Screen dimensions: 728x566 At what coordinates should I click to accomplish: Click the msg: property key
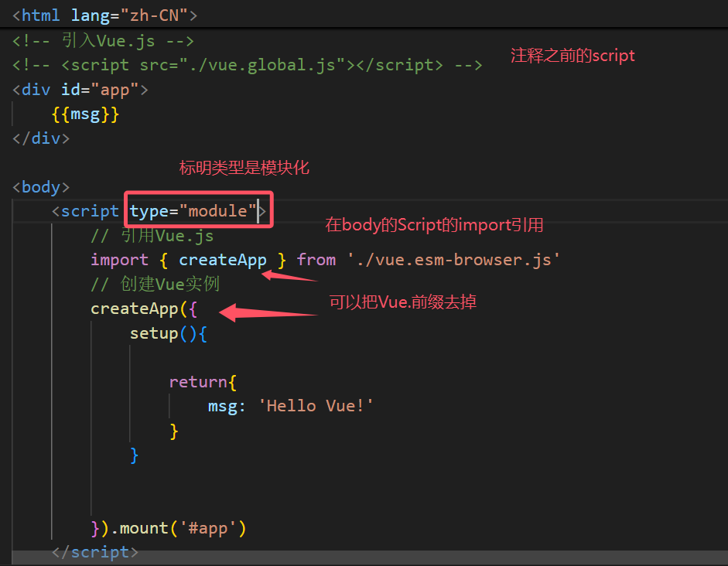(x=227, y=407)
